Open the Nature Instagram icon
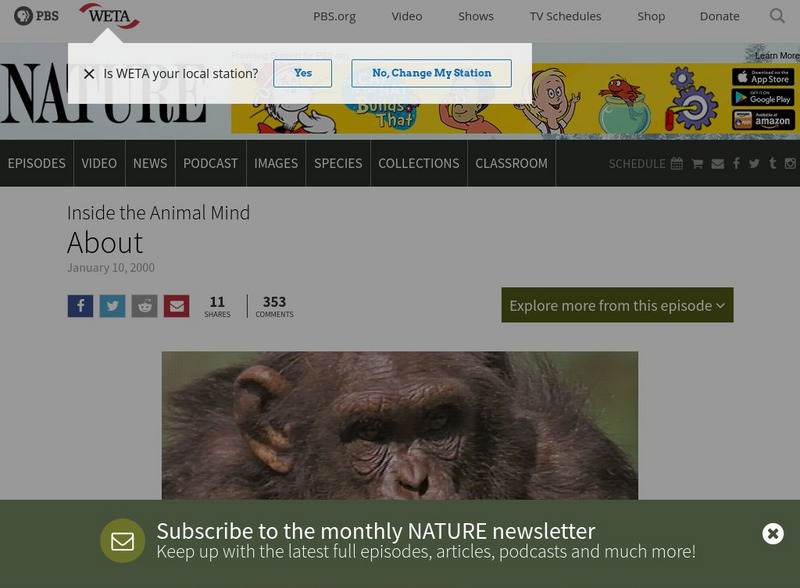The width and height of the screenshot is (800, 588). pyautogui.click(x=790, y=163)
